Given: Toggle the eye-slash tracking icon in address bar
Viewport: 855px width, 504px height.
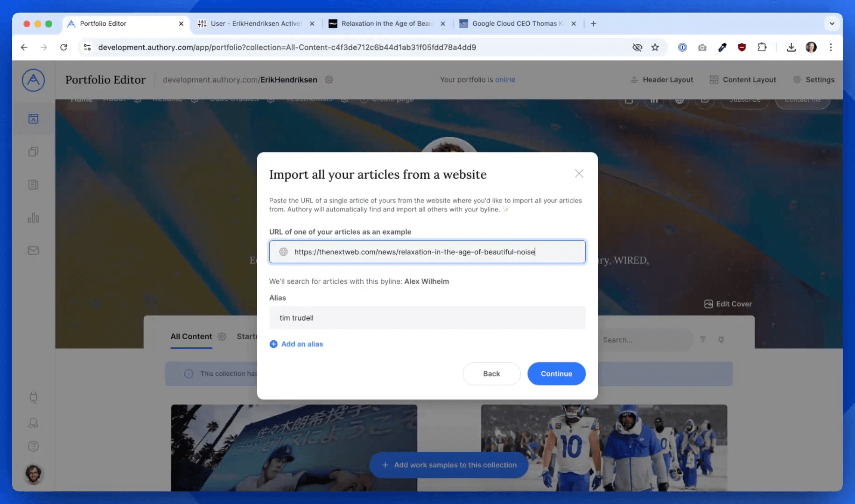Looking at the screenshot, I should pos(637,47).
